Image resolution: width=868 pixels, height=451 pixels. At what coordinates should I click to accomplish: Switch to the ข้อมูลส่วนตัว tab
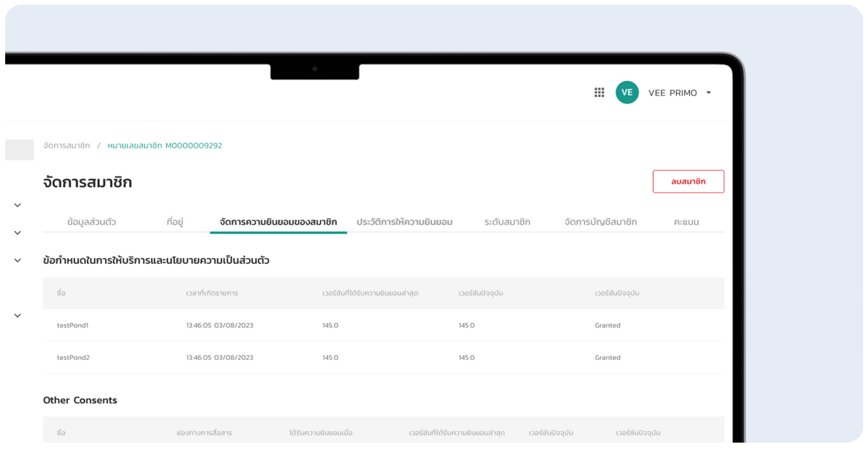pyautogui.click(x=91, y=222)
